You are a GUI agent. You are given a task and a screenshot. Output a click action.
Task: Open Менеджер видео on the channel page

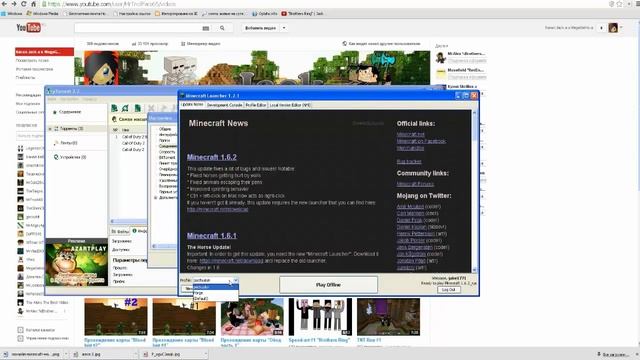(200, 43)
